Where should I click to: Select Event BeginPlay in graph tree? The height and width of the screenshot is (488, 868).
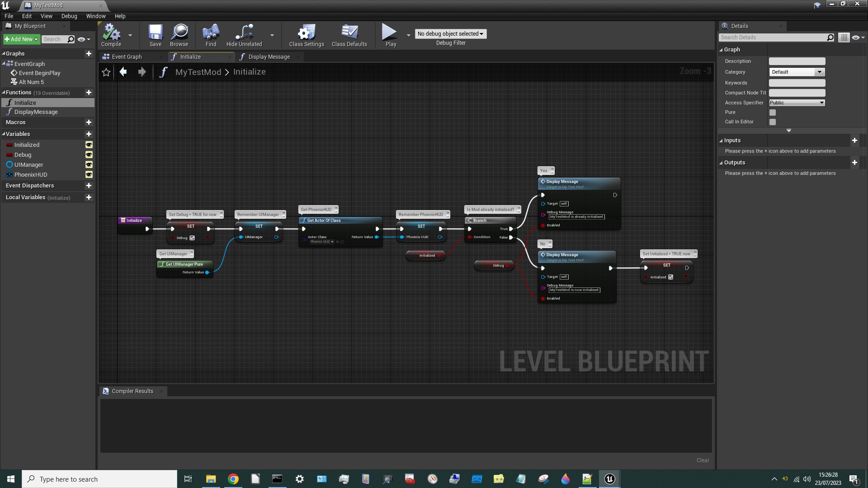pyautogui.click(x=39, y=73)
